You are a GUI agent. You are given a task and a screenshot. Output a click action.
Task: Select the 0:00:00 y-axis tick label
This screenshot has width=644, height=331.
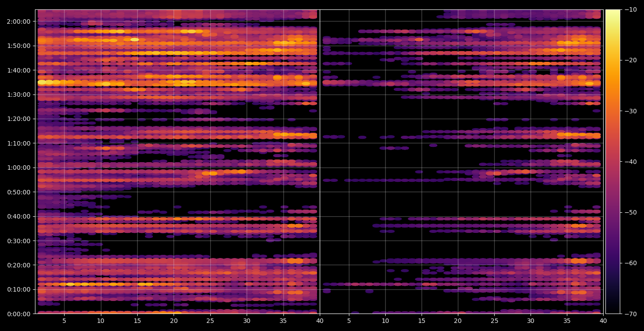click(x=19, y=314)
